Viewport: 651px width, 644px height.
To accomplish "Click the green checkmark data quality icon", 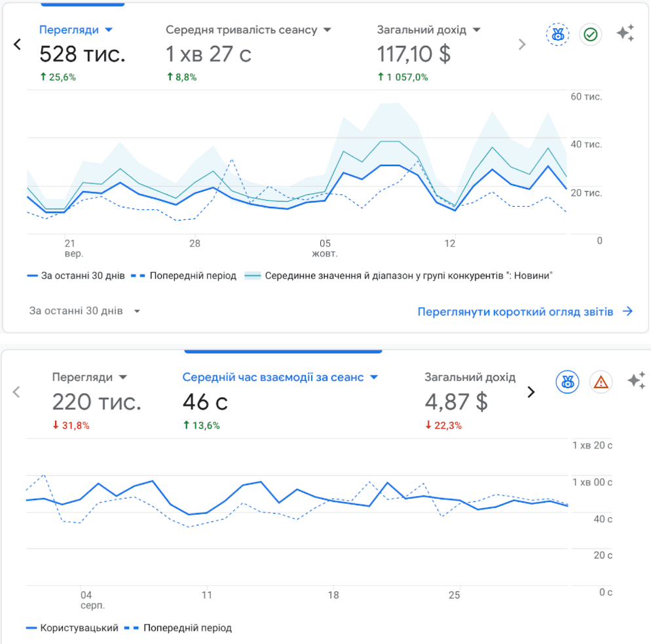I will 591,35.
